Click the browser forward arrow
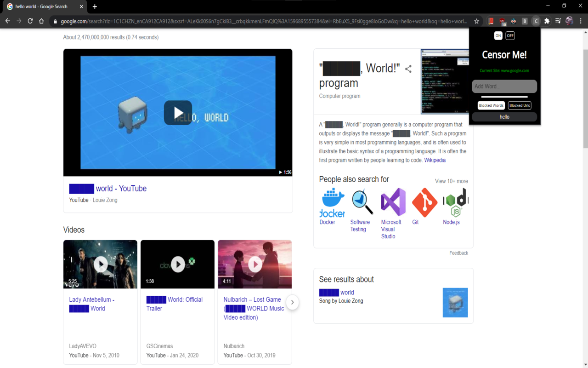The height and width of the screenshot is (368, 588). click(19, 21)
